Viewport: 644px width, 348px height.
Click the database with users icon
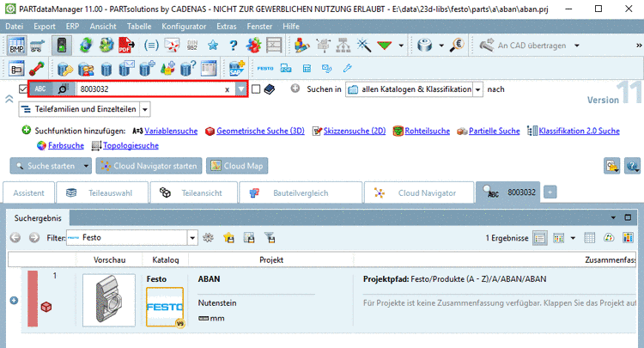(86, 69)
